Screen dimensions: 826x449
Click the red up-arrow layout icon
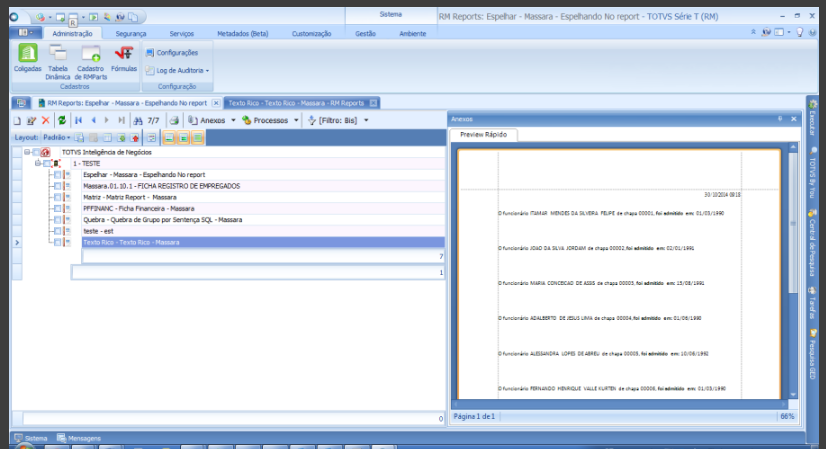coord(135,138)
